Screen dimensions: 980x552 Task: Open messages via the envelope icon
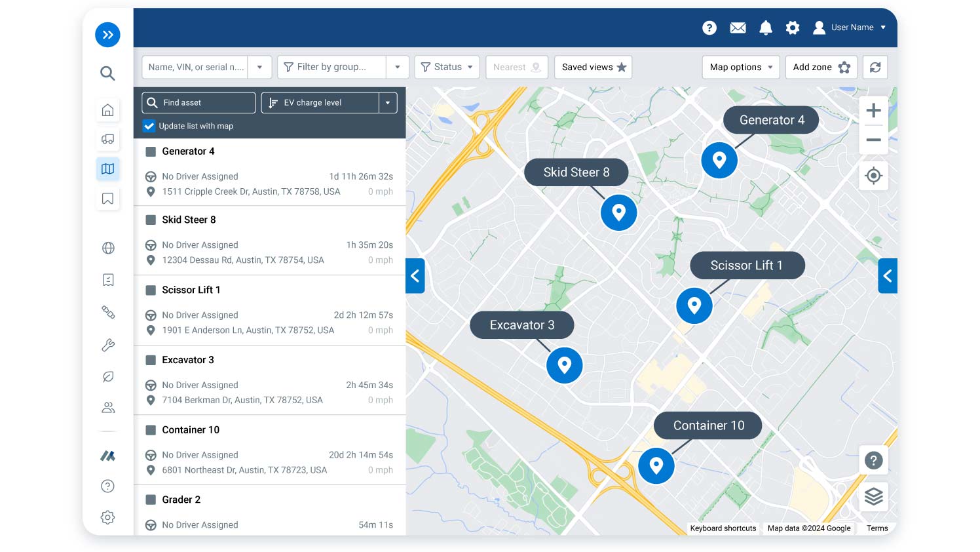(738, 28)
